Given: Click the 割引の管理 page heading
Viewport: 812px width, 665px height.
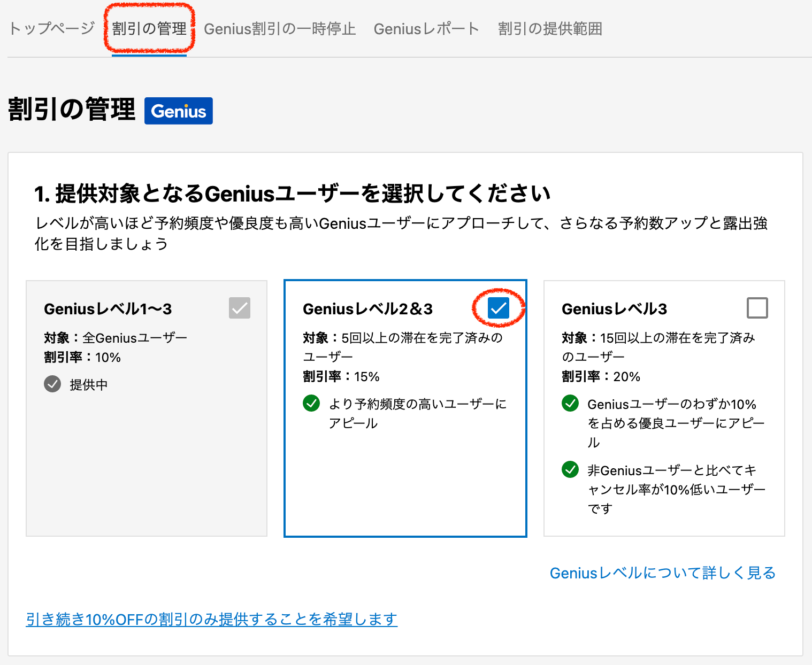Looking at the screenshot, I should click(72, 110).
